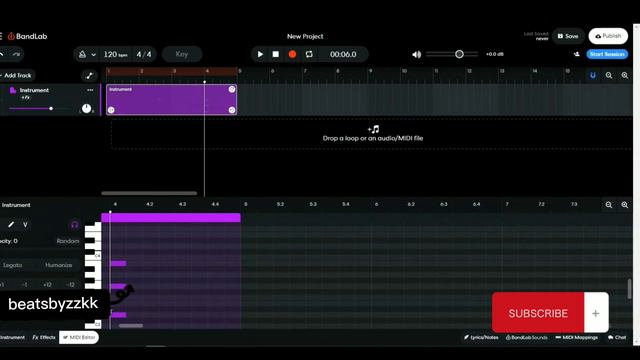640x360 pixels.
Task: Click the Publish button
Action: (608, 36)
